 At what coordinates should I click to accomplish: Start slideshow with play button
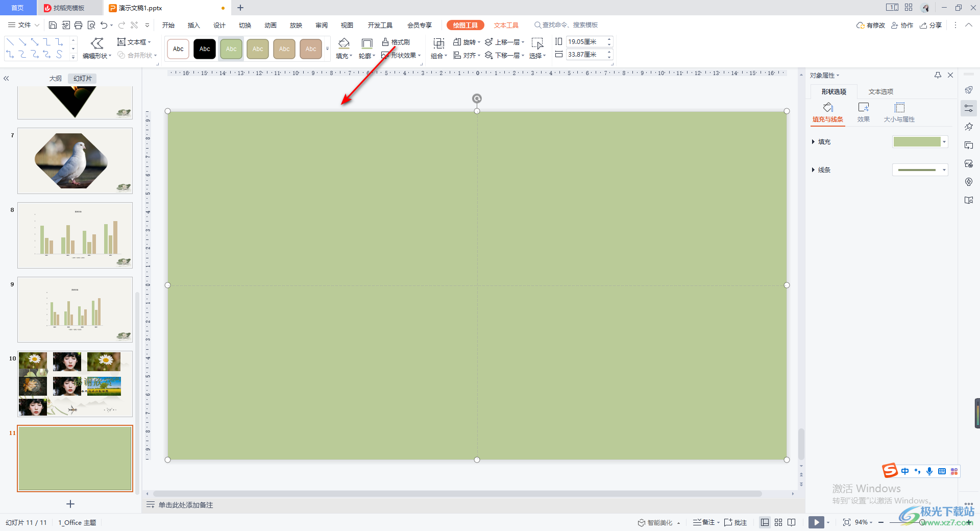pyautogui.click(x=816, y=522)
